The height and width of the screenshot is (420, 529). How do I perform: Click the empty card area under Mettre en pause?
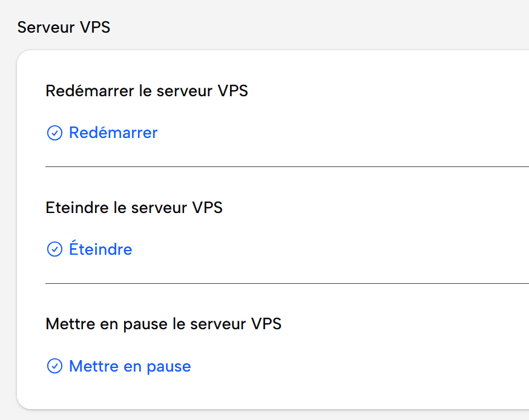pos(272,392)
